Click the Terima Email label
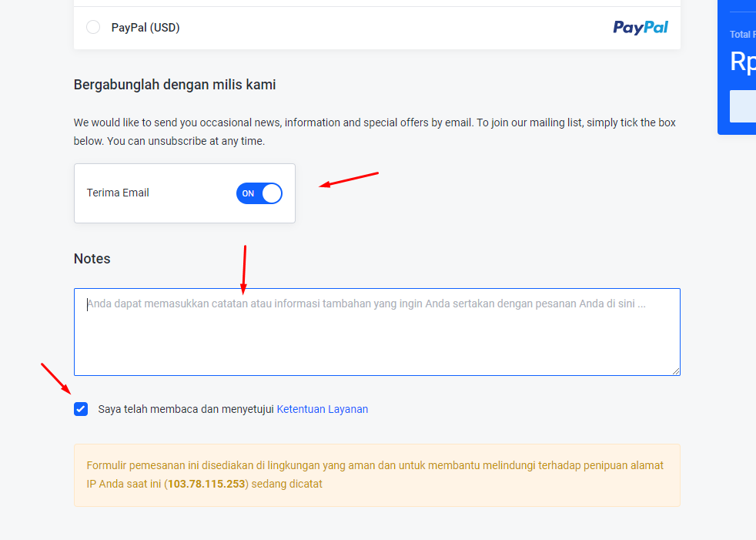 (x=118, y=193)
